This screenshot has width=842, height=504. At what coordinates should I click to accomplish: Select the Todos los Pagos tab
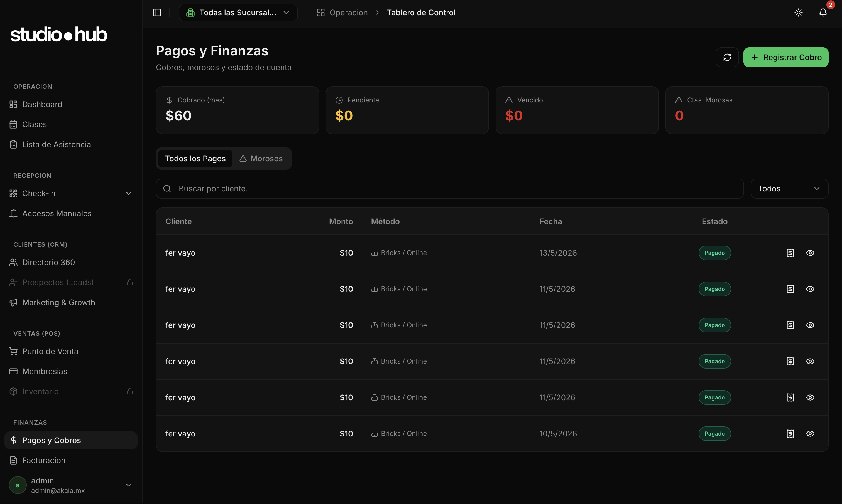[x=195, y=159]
